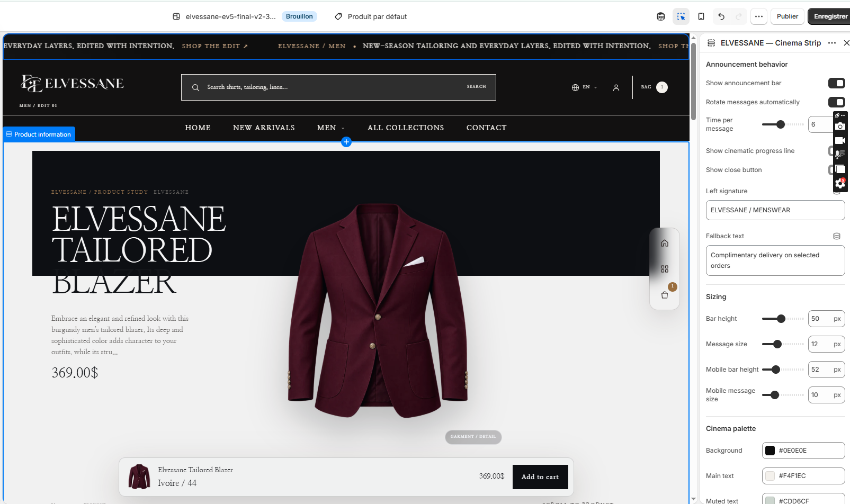Click the Bar height slider handle

pyautogui.click(x=781, y=319)
